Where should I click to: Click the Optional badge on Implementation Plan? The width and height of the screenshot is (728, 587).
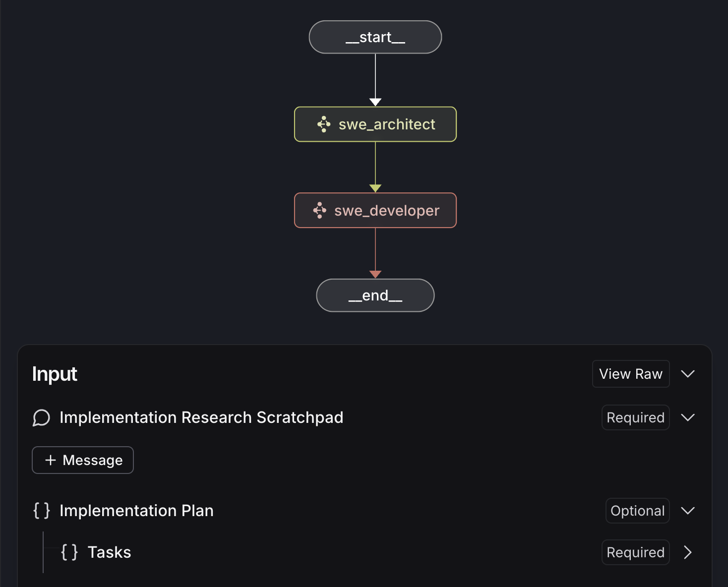click(637, 511)
